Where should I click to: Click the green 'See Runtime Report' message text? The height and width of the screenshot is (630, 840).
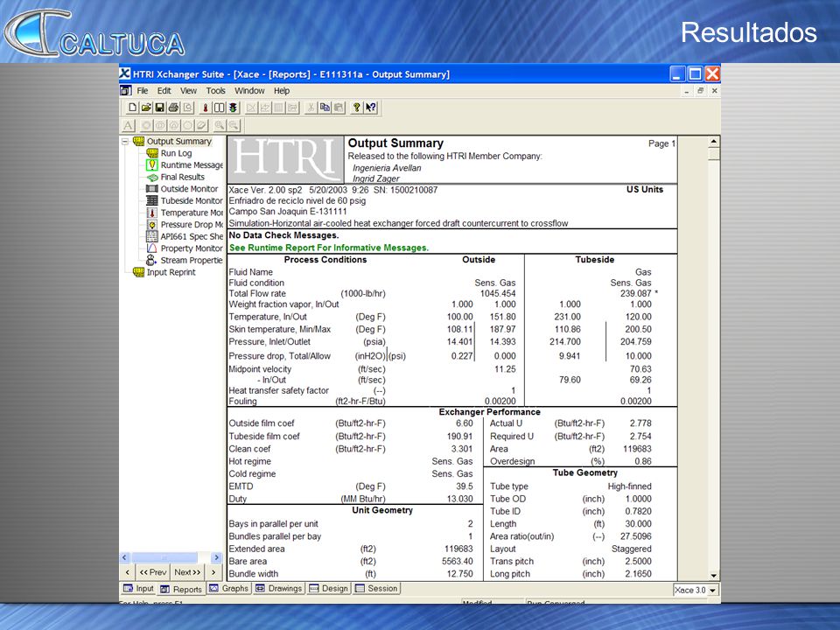pyautogui.click(x=329, y=248)
